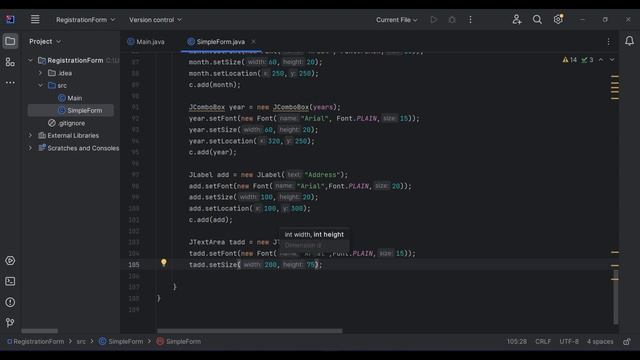Viewport: 640px width, 360px height.
Task: Click editor vertical scrollbar thumb
Action: (x=616, y=297)
